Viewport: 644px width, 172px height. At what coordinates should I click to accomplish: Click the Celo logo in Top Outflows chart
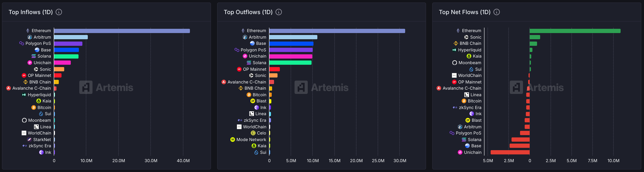point(253,133)
